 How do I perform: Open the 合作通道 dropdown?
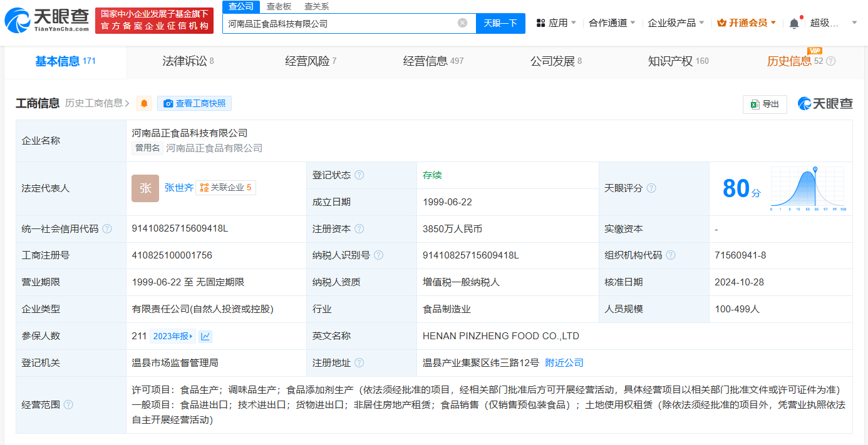tap(612, 23)
